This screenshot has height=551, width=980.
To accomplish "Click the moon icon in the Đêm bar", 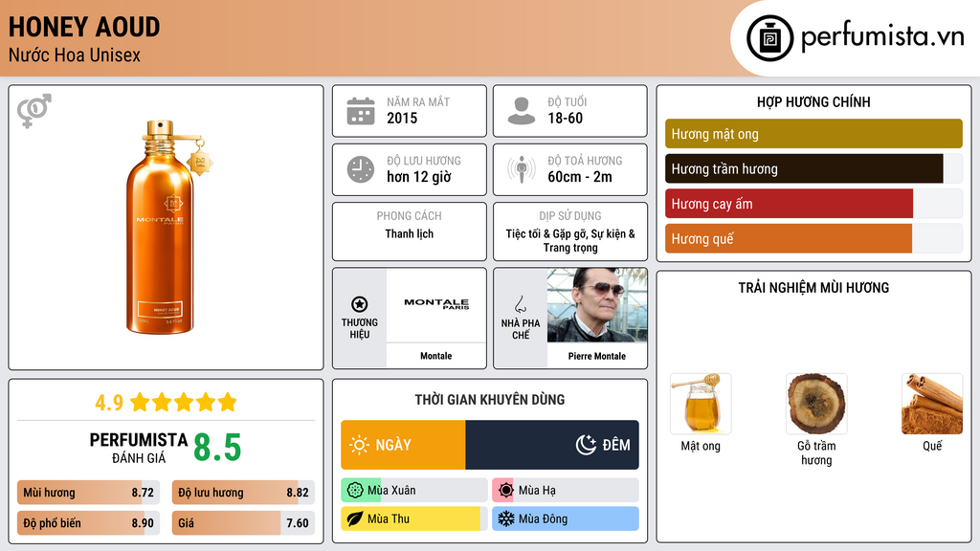I will click(x=586, y=445).
